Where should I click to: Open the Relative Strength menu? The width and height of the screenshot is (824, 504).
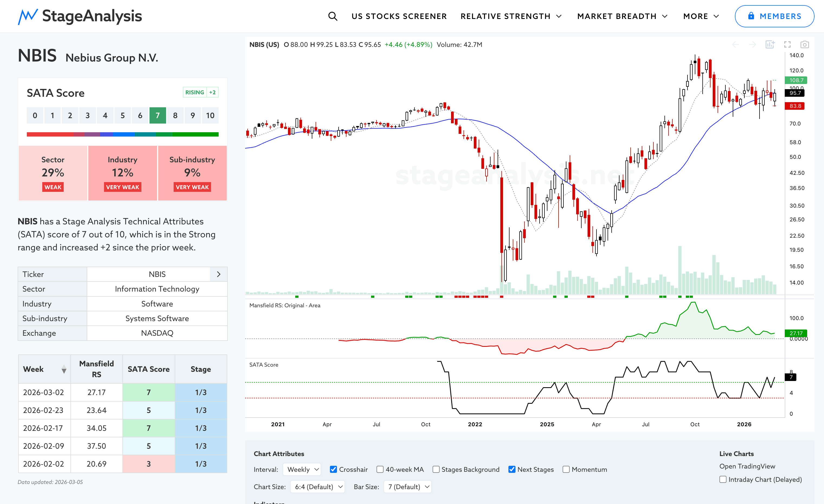coord(511,16)
